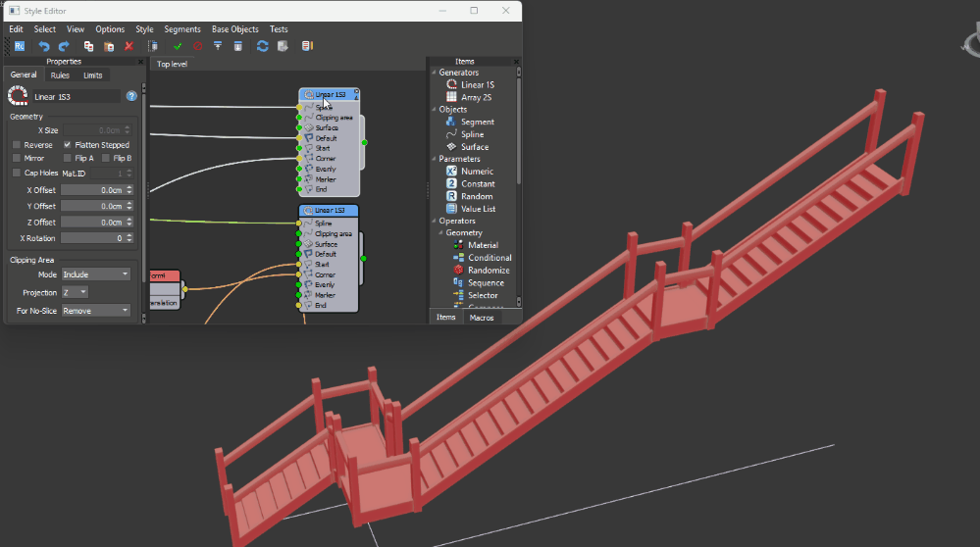Click the red X delete icon
980x547 pixels.
[x=129, y=46]
